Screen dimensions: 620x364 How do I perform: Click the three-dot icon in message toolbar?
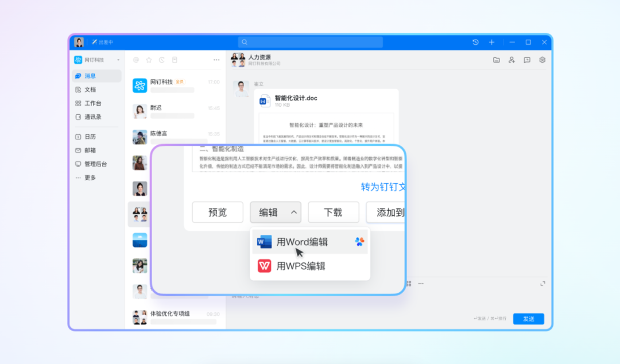(x=421, y=284)
